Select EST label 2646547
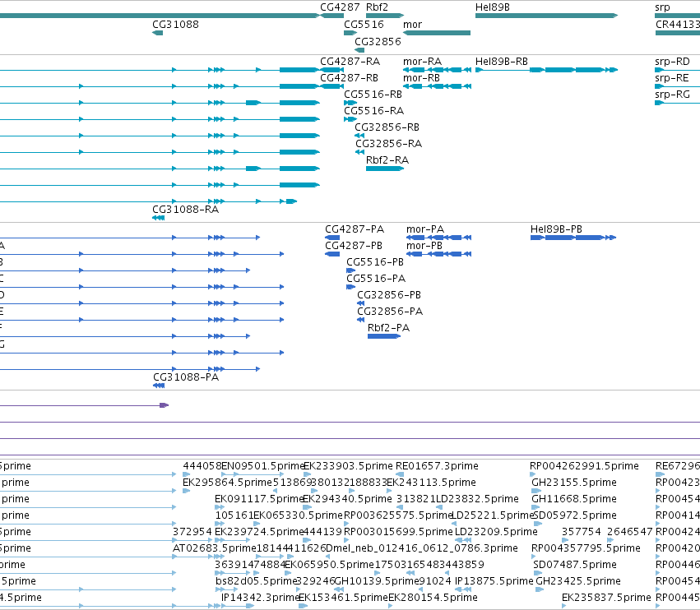 pyautogui.click(x=629, y=532)
